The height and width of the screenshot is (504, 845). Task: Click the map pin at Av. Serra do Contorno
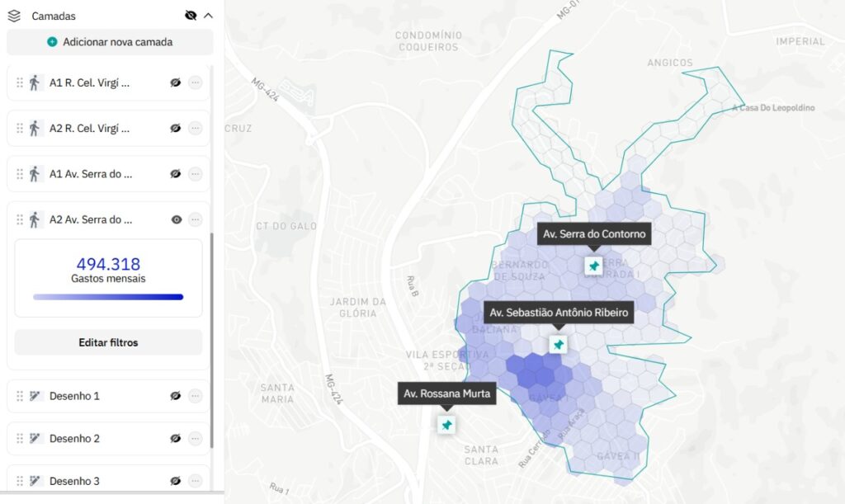(x=593, y=266)
